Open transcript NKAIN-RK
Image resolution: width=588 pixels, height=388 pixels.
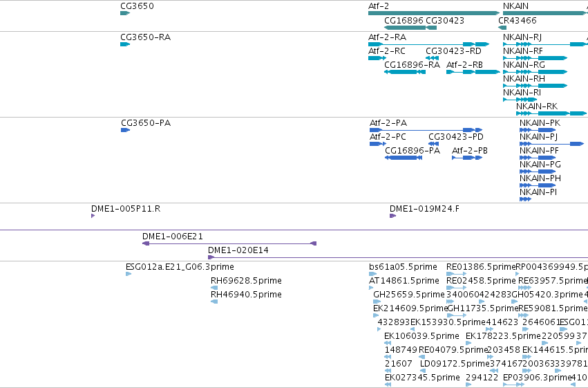[x=551, y=113]
